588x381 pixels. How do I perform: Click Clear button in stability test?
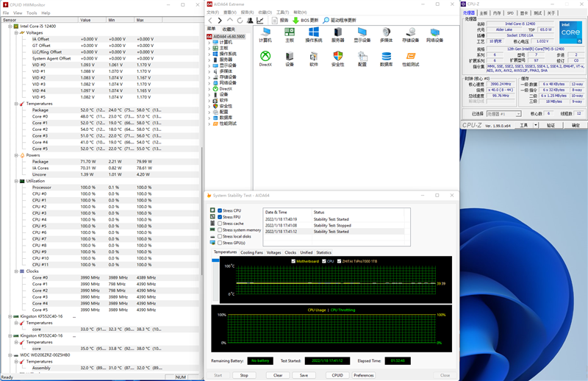click(278, 375)
